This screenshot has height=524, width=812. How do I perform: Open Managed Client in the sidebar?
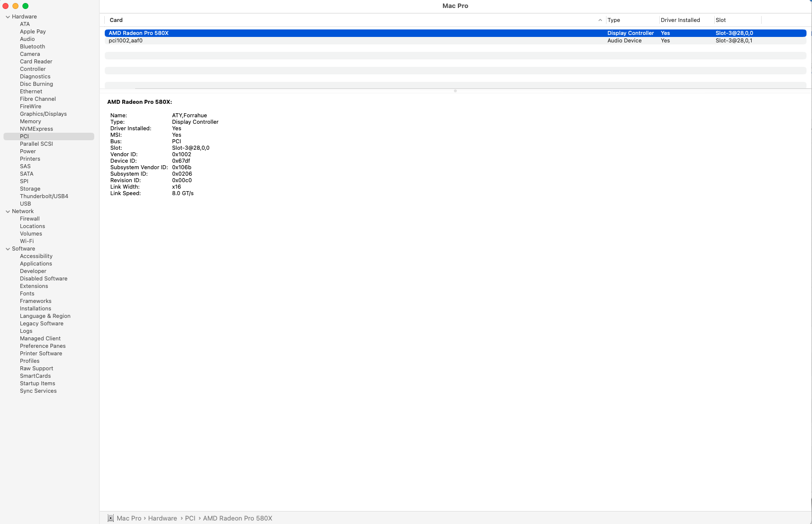tap(40, 339)
